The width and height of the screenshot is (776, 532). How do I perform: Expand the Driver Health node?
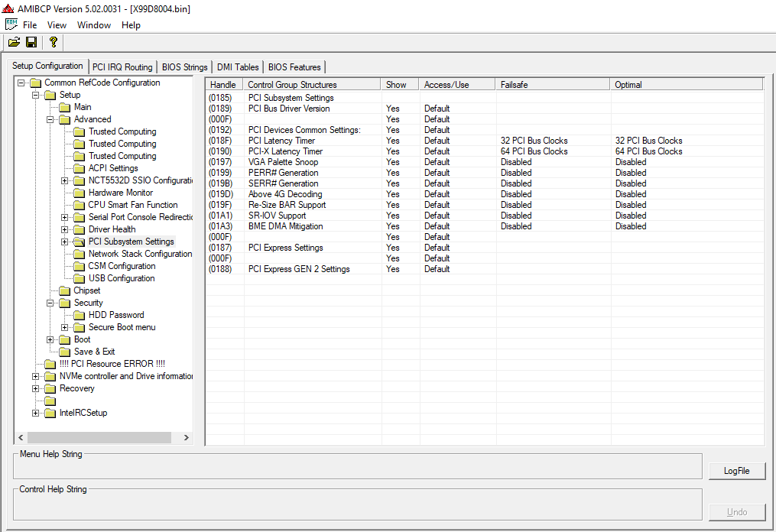click(x=65, y=229)
